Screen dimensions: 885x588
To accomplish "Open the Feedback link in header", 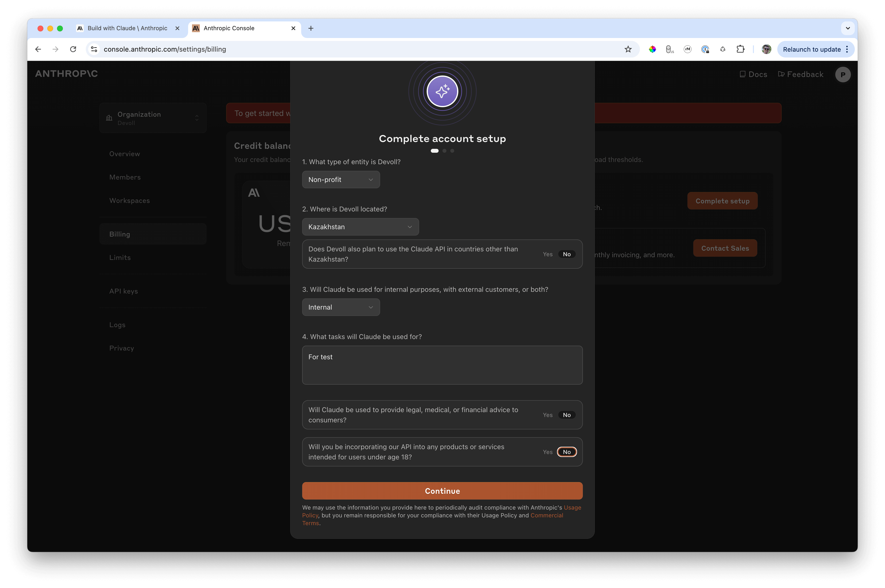I will 801,74.
